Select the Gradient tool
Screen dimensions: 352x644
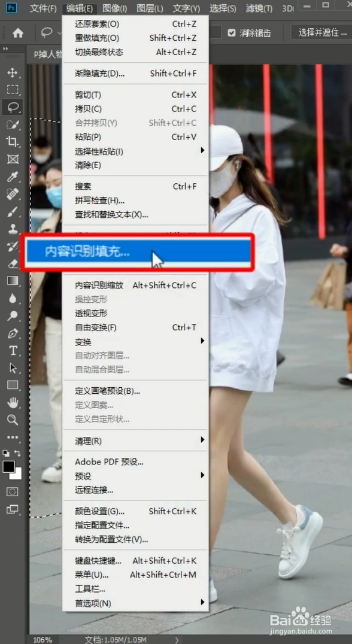coord(13,281)
